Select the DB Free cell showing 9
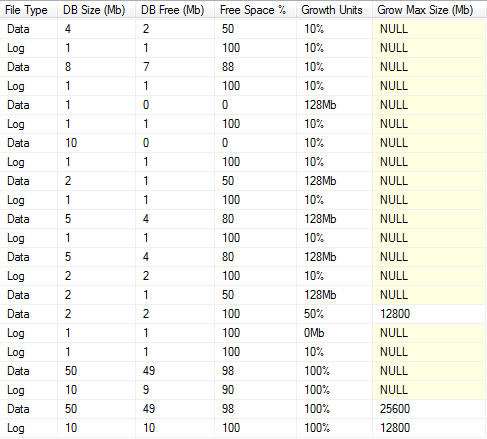Image resolution: width=487 pixels, height=439 pixels. [175, 390]
